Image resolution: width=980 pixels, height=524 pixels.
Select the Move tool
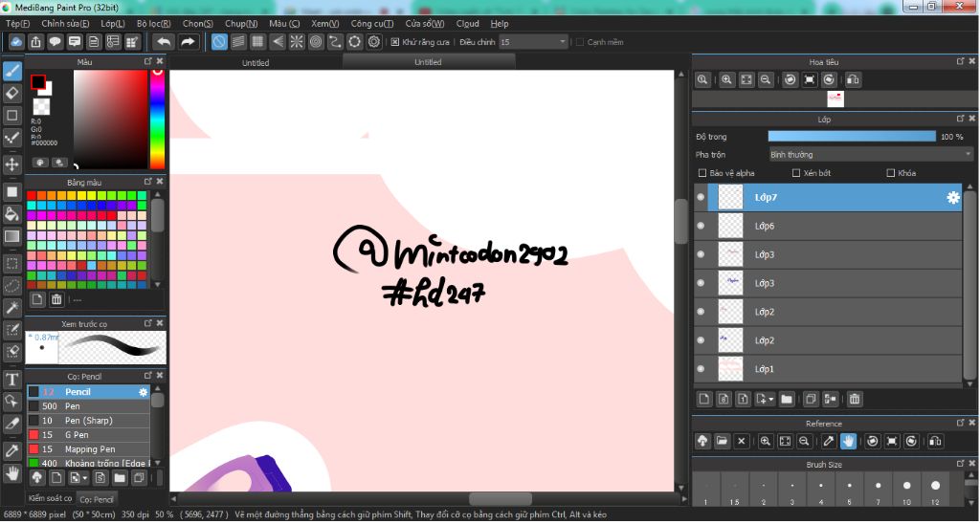[11, 164]
